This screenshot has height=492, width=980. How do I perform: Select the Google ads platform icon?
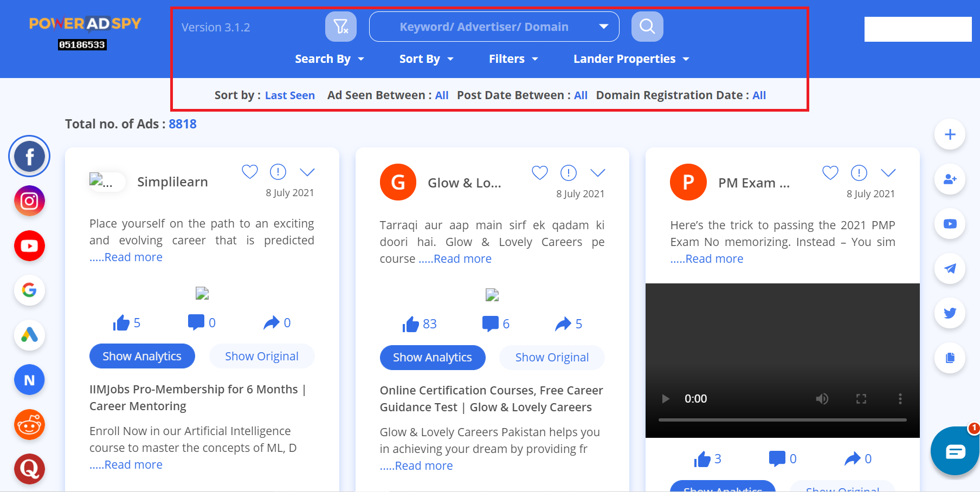click(29, 290)
